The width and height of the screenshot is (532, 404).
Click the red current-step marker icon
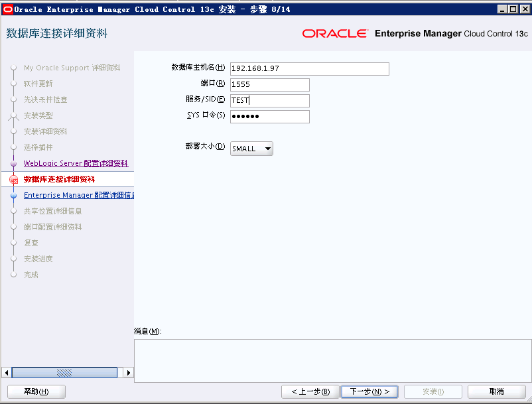click(13, 179)
